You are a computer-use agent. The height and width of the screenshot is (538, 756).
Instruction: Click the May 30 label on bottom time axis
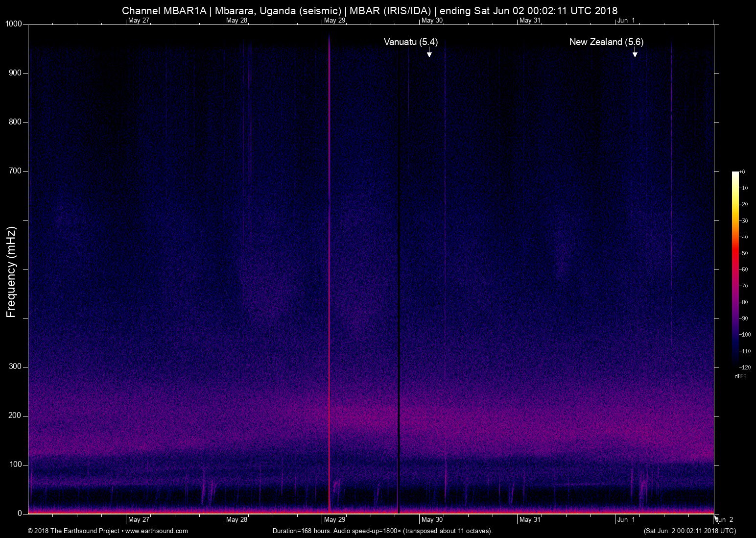pos(432,519)
